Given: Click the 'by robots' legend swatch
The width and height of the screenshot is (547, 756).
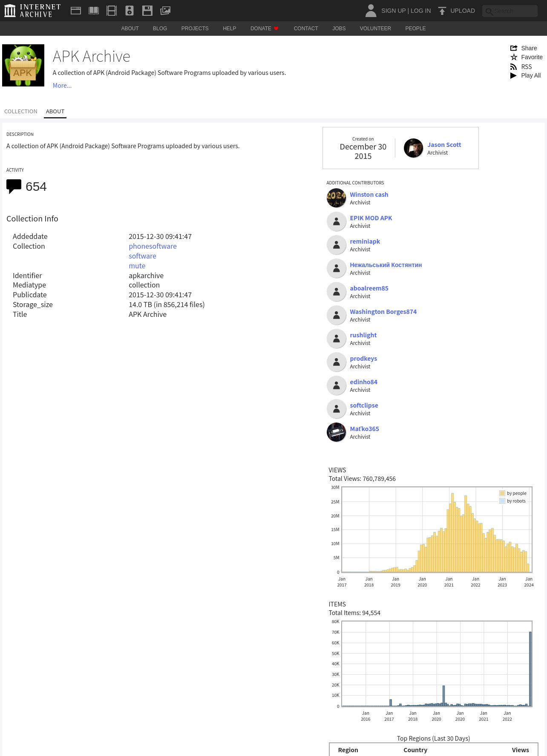Looking at the screenshot, I should coord(502,501).
